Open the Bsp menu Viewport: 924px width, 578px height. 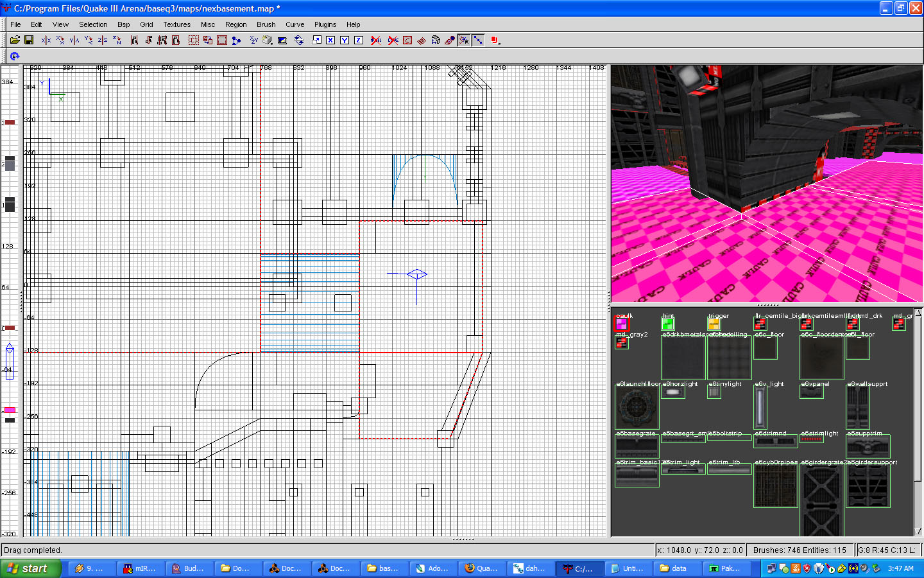[x=123, y=24]
